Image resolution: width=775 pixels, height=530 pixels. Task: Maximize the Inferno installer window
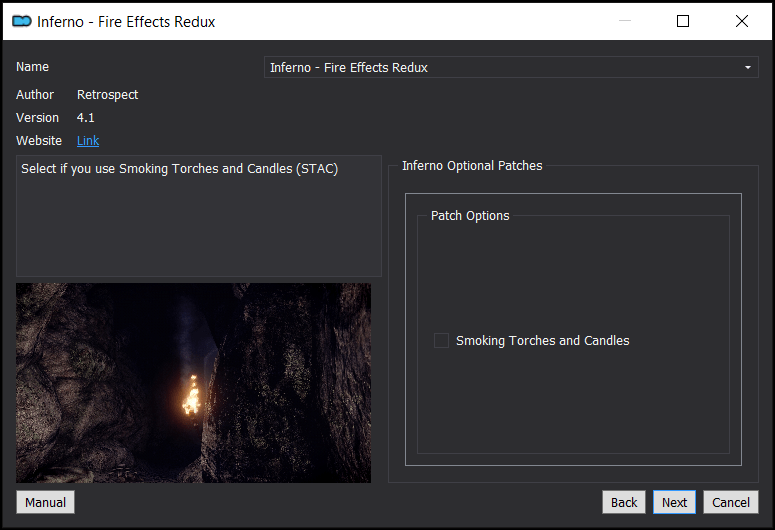pos(683,21)
